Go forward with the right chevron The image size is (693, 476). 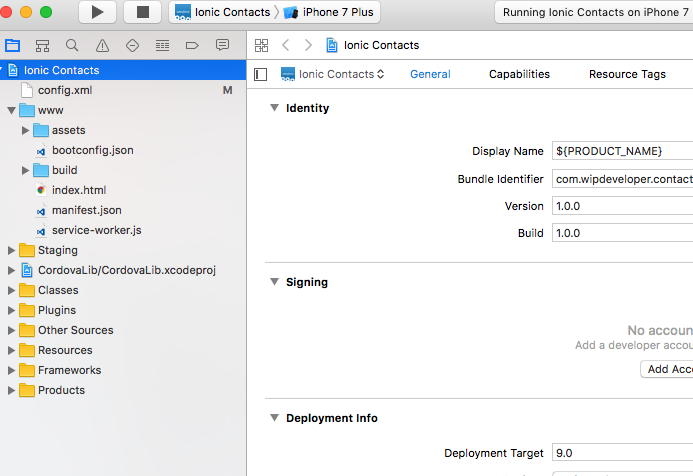coord(308,45)
